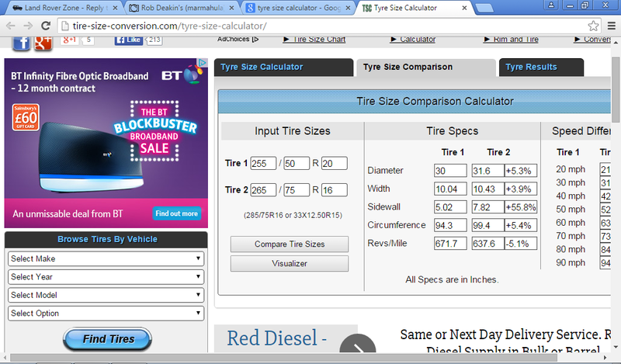Click Tire 1 Diameter value 30
Image resolution: width=621 pixels, height=364 pixels.
click(450, 171)
